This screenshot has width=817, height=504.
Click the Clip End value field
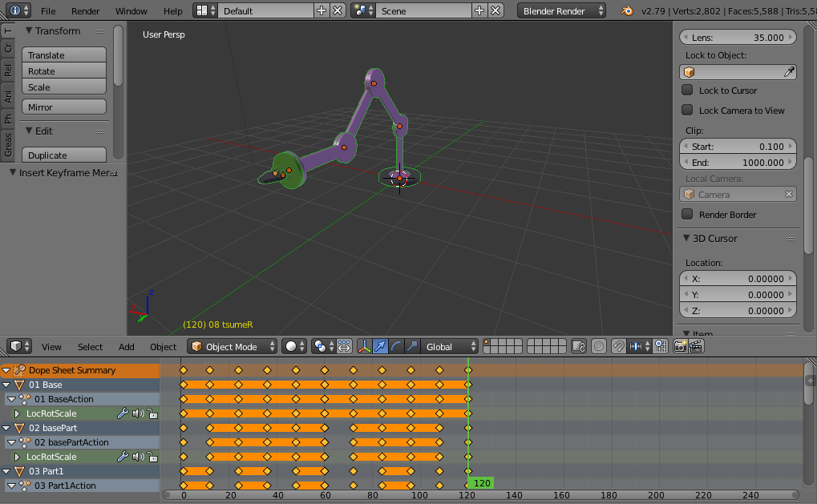tap(738, 163)
